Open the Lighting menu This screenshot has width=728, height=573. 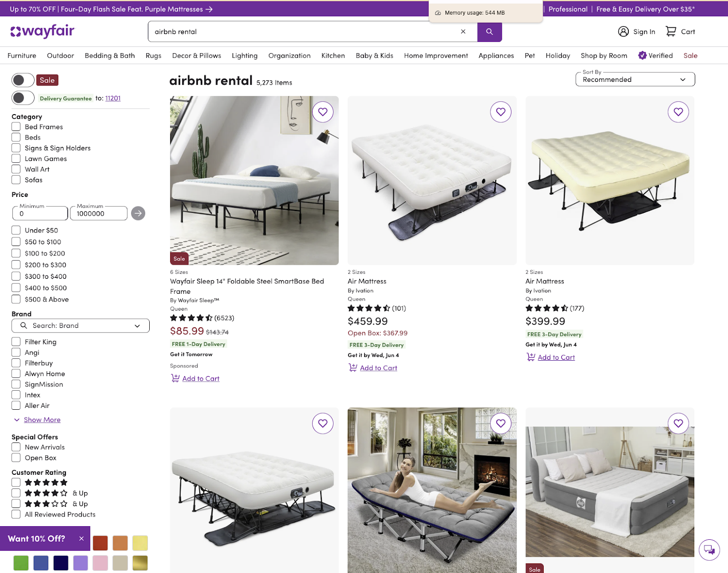point(244,55)
